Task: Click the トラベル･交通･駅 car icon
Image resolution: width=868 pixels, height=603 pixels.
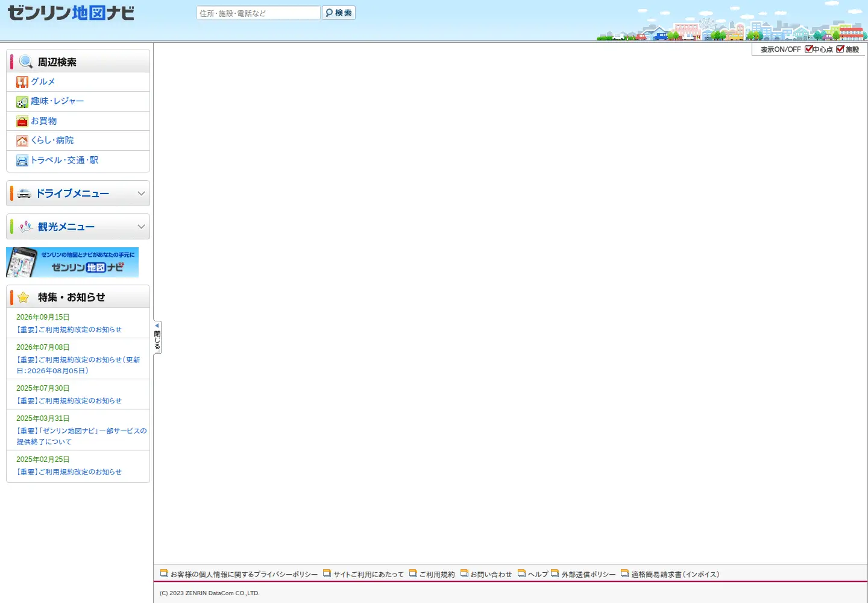Action: [x=22, y=160]
